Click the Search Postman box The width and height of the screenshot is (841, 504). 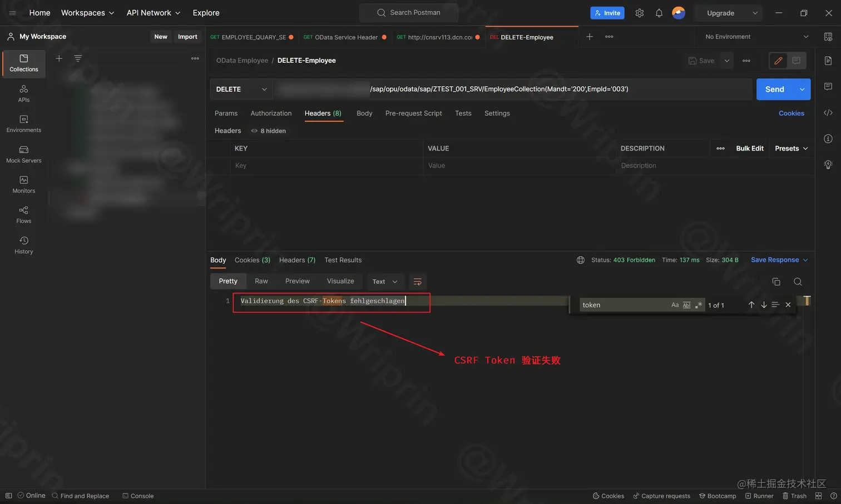pos(409,13)
